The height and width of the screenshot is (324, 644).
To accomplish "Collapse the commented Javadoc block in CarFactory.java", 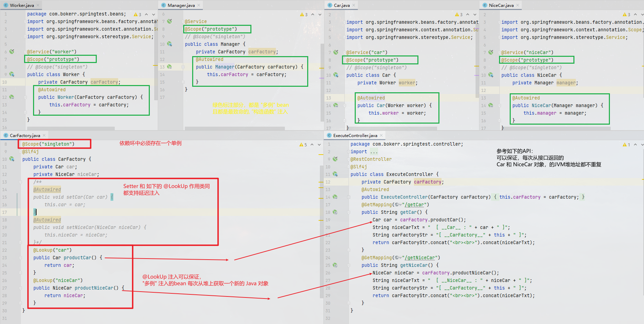I will point(20,182).
